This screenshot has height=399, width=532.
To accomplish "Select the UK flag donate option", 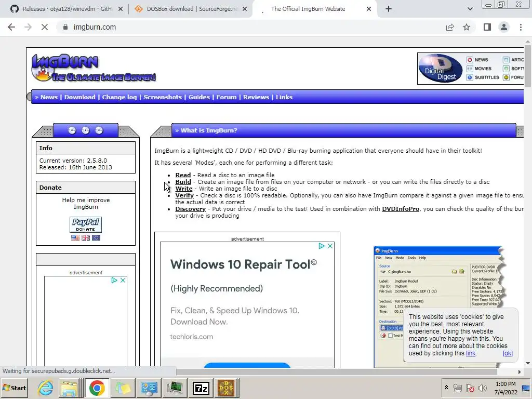I will [86, 238].
